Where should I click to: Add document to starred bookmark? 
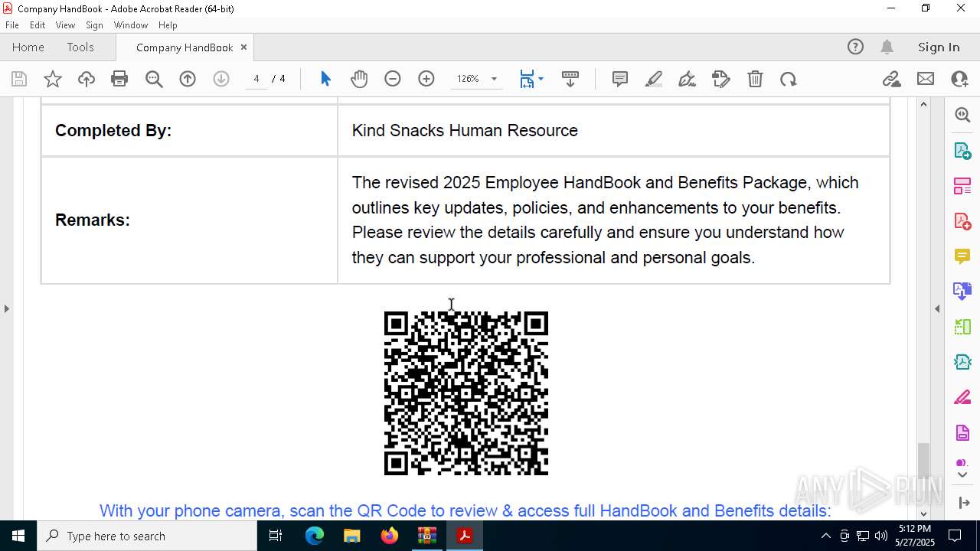click(x=53, y=79)
